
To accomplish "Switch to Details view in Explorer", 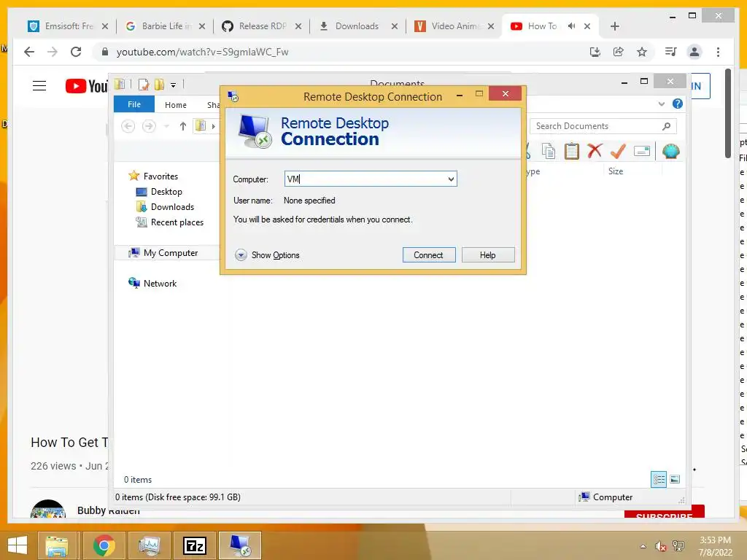I will 659,480.
